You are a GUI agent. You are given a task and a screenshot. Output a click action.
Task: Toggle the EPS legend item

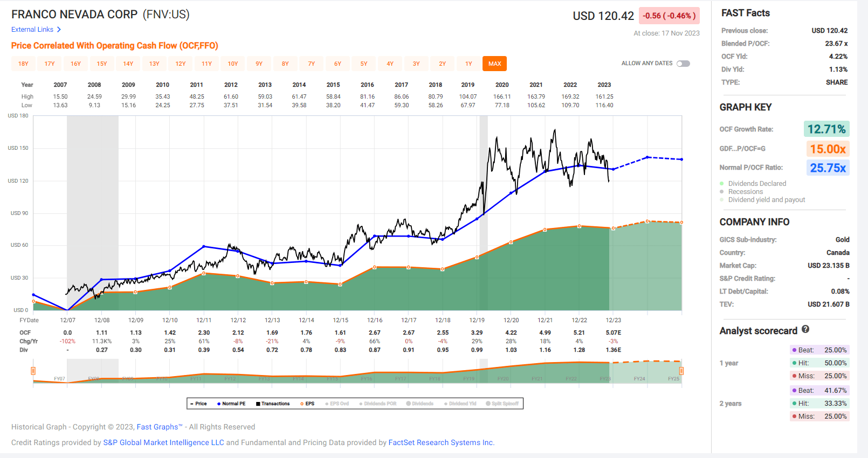point(307,404)
